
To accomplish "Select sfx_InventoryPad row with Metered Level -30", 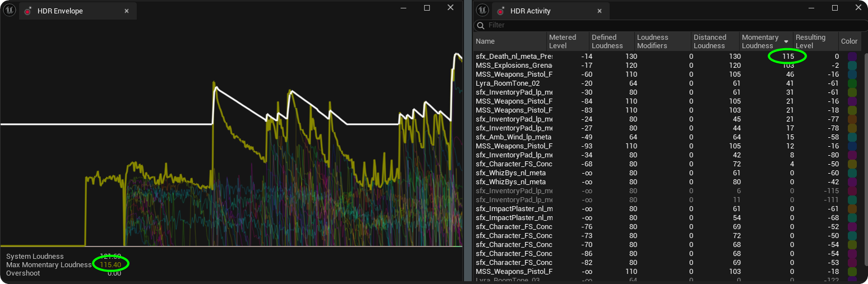I will (667, 92).
